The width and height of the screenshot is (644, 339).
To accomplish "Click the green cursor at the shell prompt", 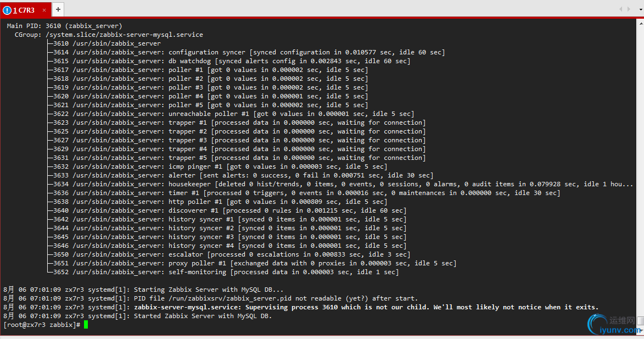I will pos(86,325).
